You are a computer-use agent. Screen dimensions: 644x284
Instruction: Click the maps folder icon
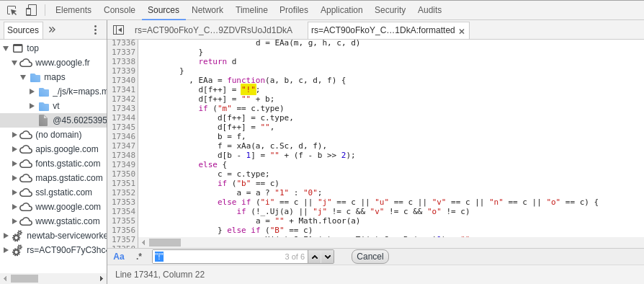[x=35, y=77]
